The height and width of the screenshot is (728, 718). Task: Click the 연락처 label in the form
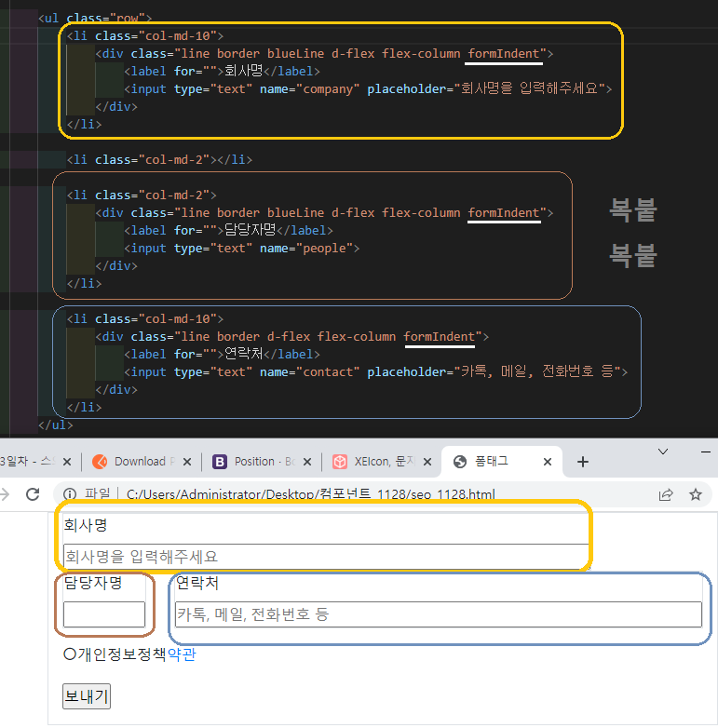coord(196,583)
